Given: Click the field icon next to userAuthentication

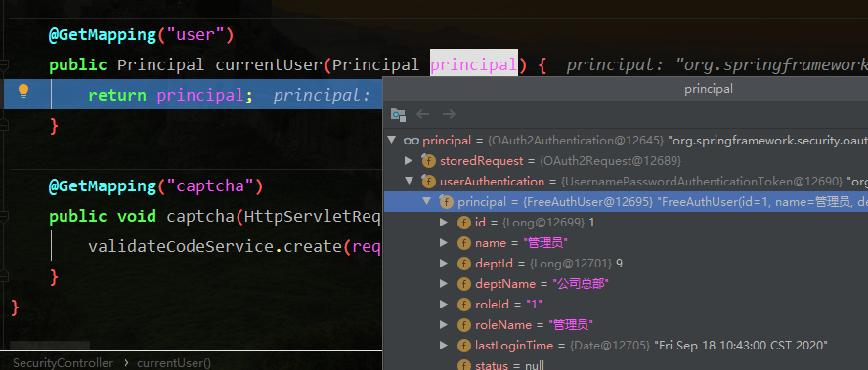Looking at the screenshot, I should pyautogui.click(x=428, y=182).
